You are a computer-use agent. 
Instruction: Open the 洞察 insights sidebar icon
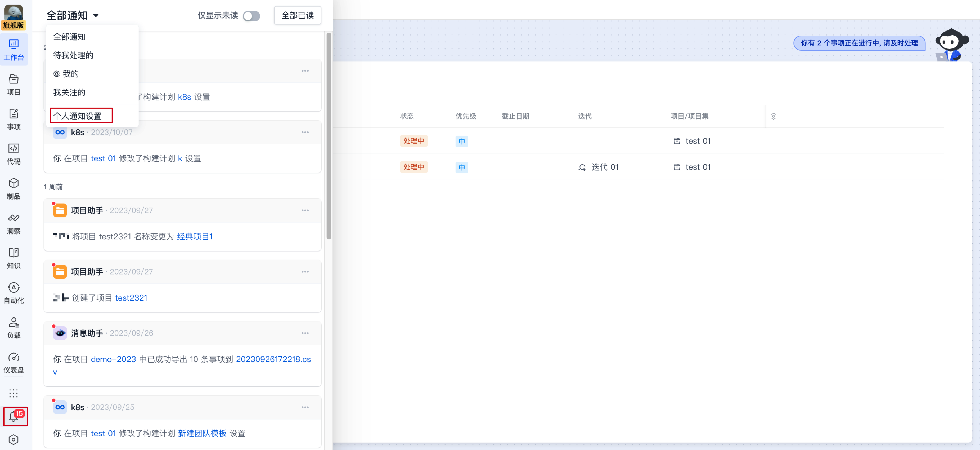(14, 223)
